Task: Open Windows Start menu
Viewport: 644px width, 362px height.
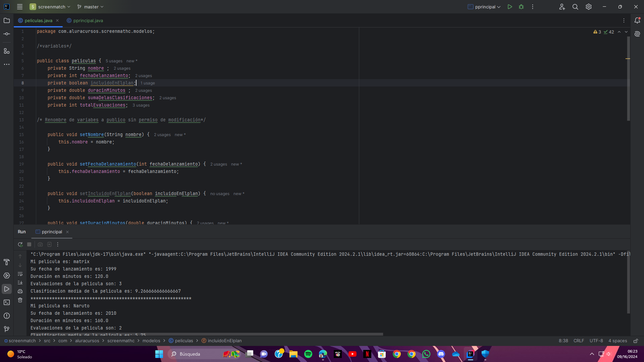Action: (159, 354)
